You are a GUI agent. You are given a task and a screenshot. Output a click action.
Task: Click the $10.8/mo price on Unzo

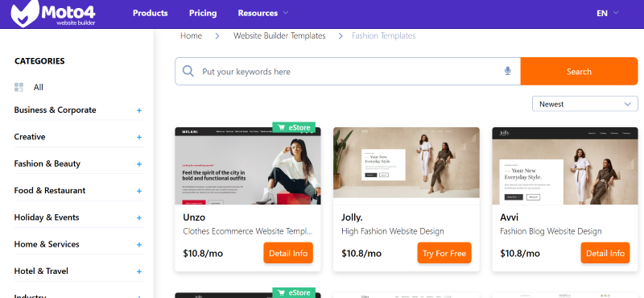(203, 253)
